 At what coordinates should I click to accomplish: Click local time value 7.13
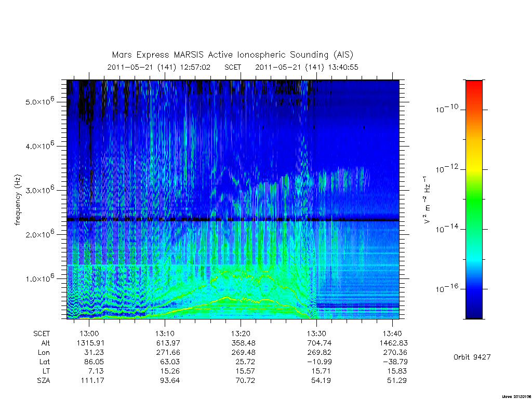(96, 371)
